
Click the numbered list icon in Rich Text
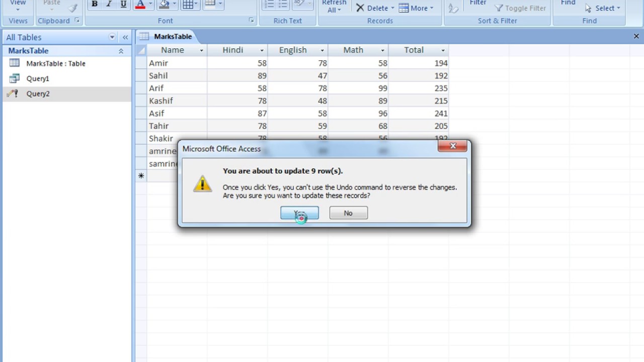(x=269, y=4)
